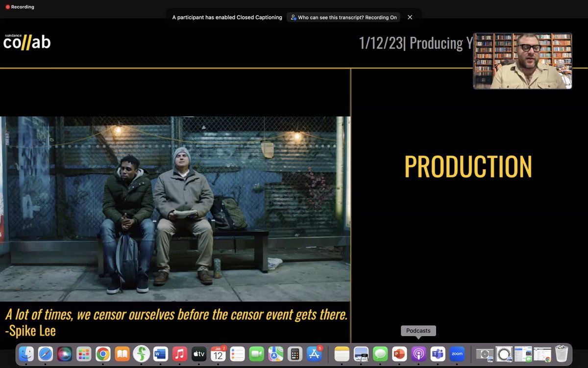Click the Sundance Collab logo
588x368 pixels.
[x=27, y=42]
